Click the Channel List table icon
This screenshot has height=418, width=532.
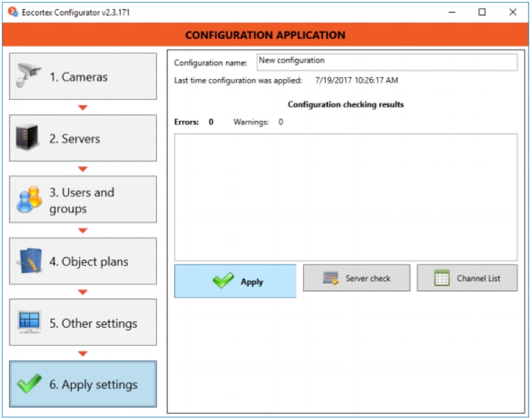coord(442,278)
